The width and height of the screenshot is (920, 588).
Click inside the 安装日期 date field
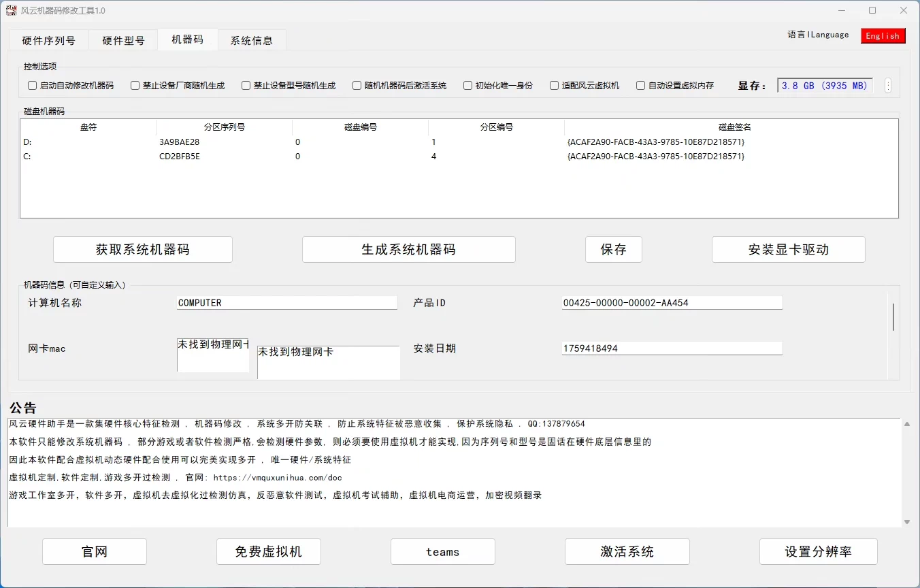click(672, 348)
